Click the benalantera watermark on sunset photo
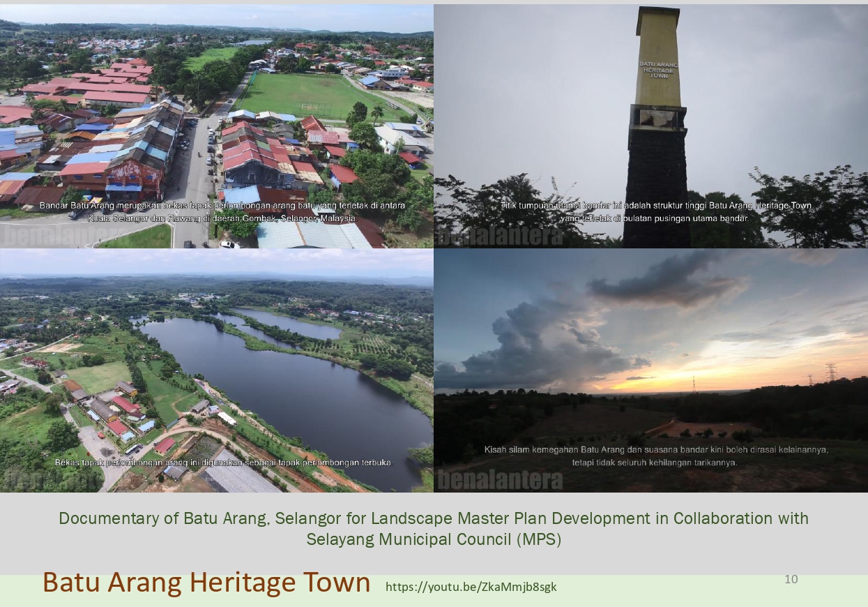Viewport: 868px width, 607px height. (x=499, y=480)
